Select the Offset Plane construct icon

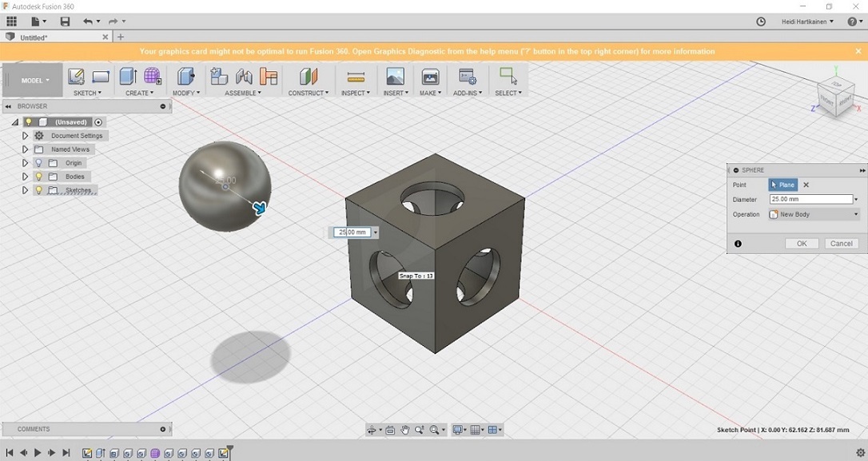tap(309, 77)
